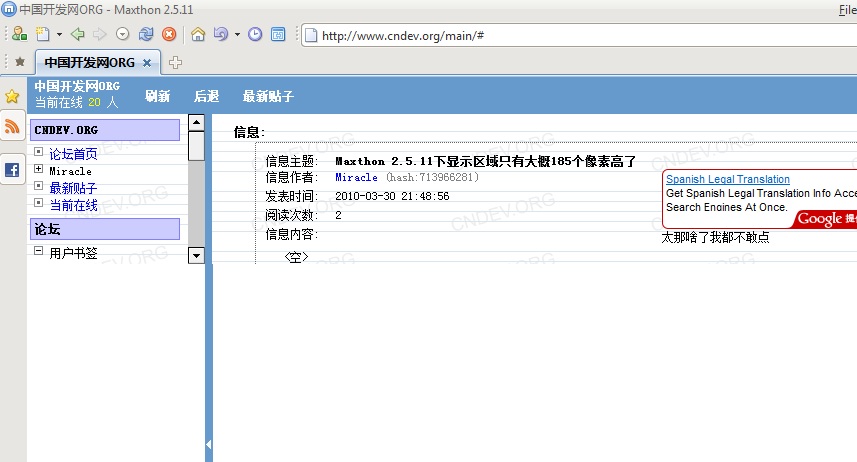Viewport: 857px width, 462px height.
Task: Click the user login icon in toolbar
Action: click(x=20, y=34)
